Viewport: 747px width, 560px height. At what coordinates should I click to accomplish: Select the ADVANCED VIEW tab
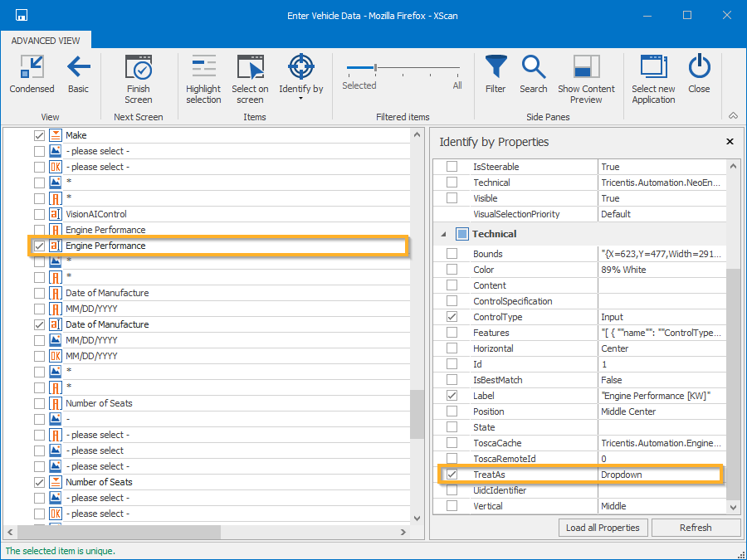pos(46,41)
